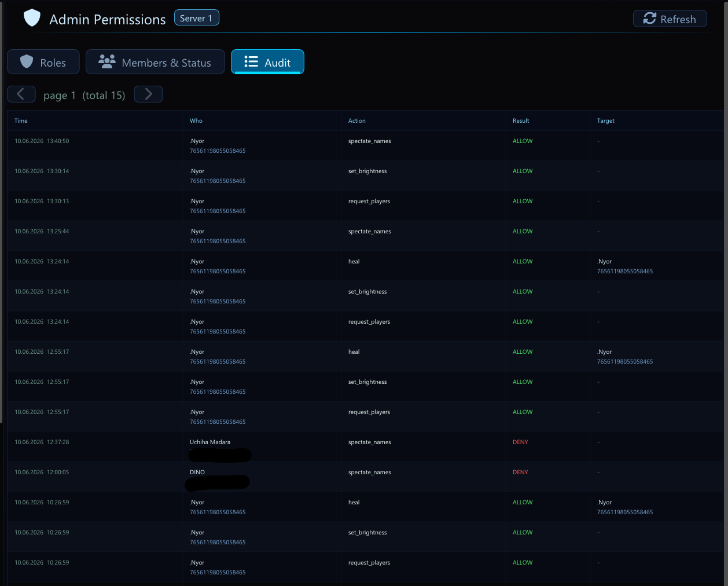Select the 13:25:44 timestamp cell
The width and height of the screenshot is (728, 586).
(x=42, y=231)
